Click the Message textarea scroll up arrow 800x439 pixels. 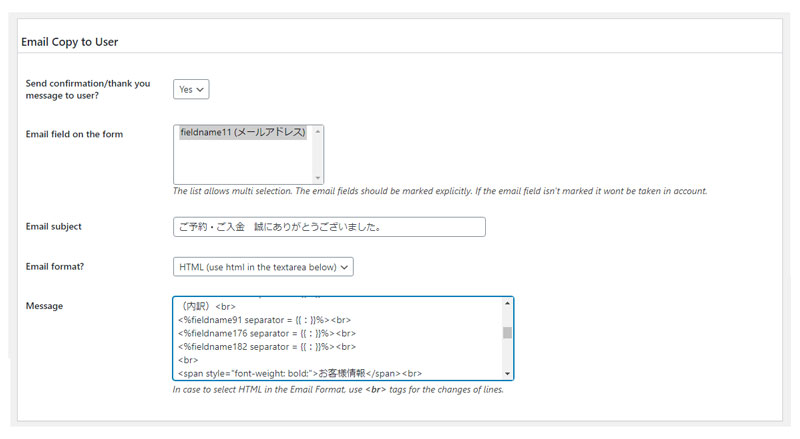[x=507, y=303]
